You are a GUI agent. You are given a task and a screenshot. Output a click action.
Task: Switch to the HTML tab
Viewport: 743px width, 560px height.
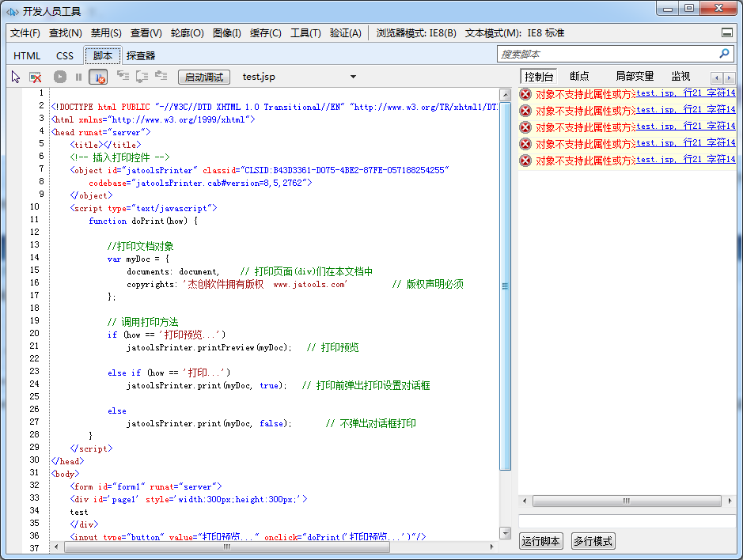click(x=27, y=56)
